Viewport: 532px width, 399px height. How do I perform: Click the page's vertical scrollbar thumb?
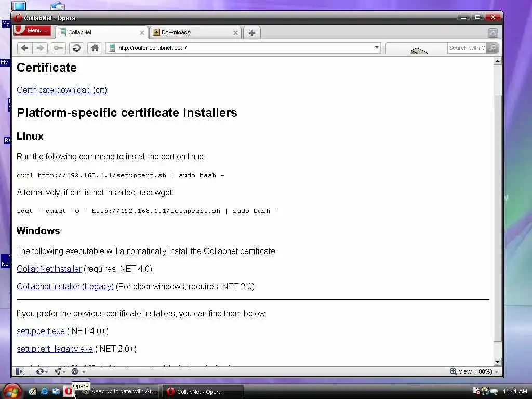[x=497, y=219]
